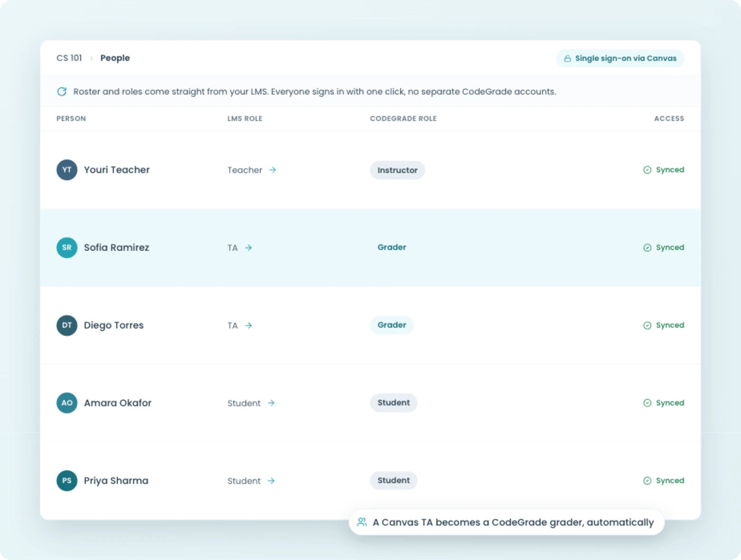Click the Student LMS role in Priya Sharma's row
Screen dimensions: 741x560
(x=244, y=481)
